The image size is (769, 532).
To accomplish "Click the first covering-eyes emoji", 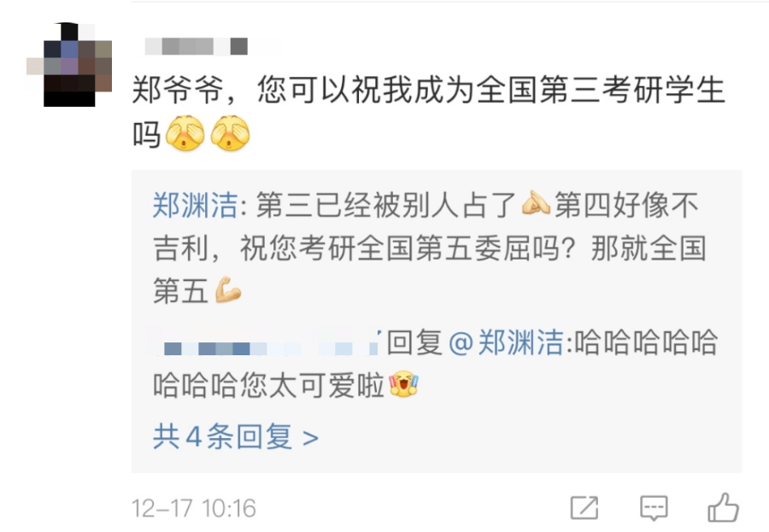I will coord(185,133).
